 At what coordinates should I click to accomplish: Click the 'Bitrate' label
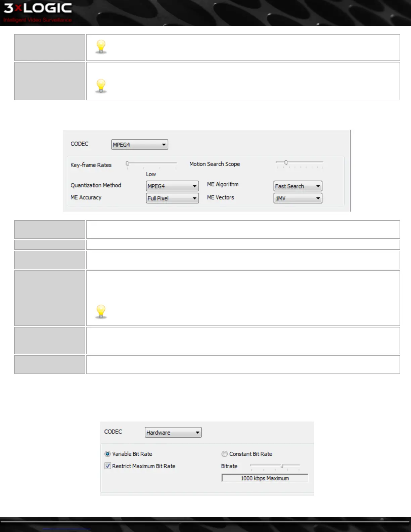229,466
